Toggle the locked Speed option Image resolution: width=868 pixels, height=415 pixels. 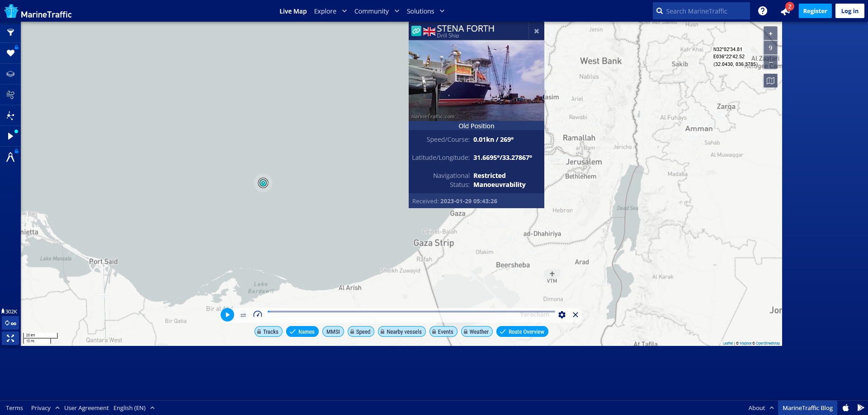(x=361, y=331)
